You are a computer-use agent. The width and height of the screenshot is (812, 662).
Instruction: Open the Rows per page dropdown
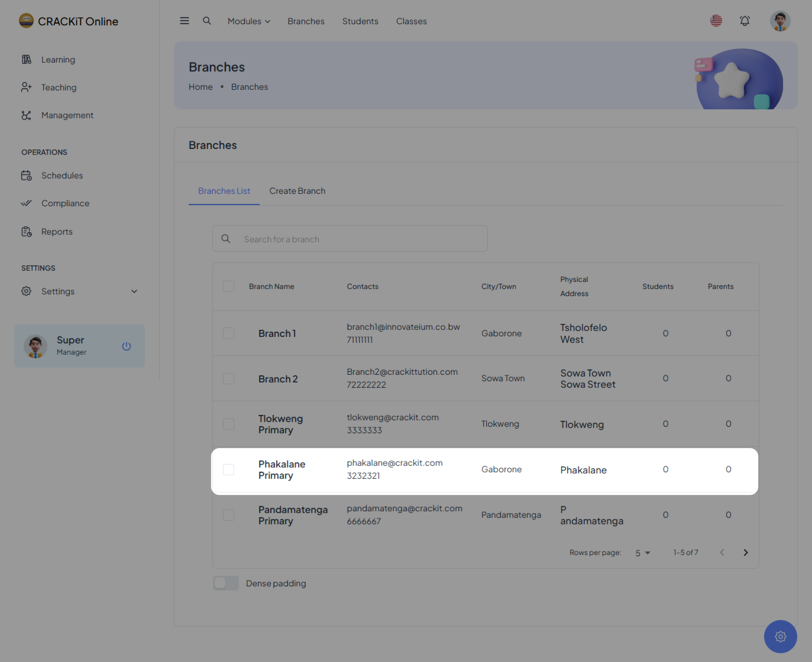(x=642, y=553)
